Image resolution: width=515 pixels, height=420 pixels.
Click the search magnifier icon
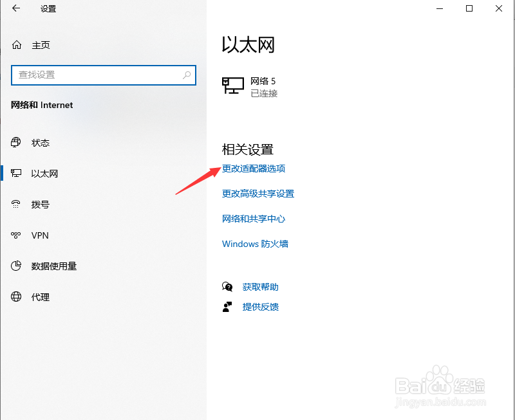[x=187, y=75]
